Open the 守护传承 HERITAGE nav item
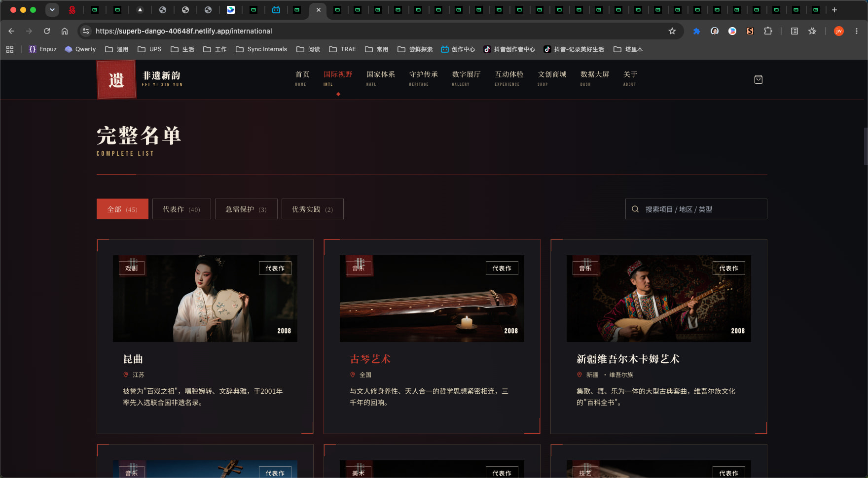The width and height of the screenshot is (868, 478). 424,78
